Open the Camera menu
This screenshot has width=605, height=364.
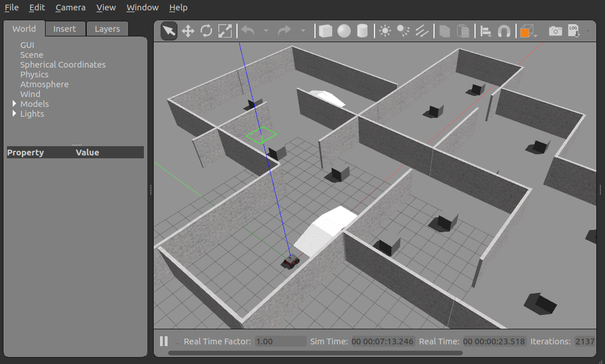tap(70, 8)
